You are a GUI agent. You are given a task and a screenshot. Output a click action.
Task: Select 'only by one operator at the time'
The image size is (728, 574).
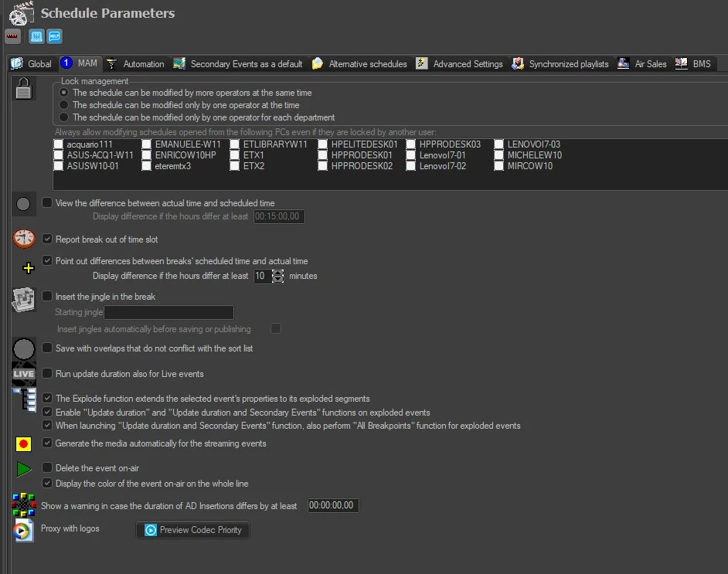(x=64, y=105)
